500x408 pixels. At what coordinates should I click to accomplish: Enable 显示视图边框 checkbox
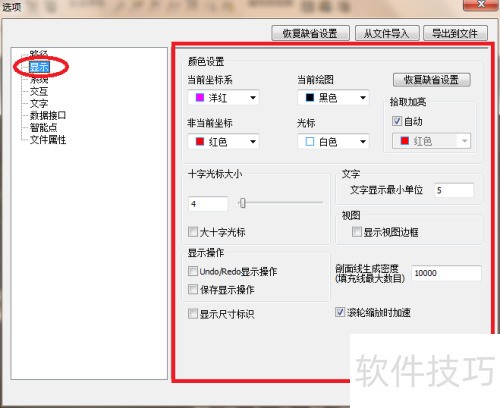[x=357, y=232]
